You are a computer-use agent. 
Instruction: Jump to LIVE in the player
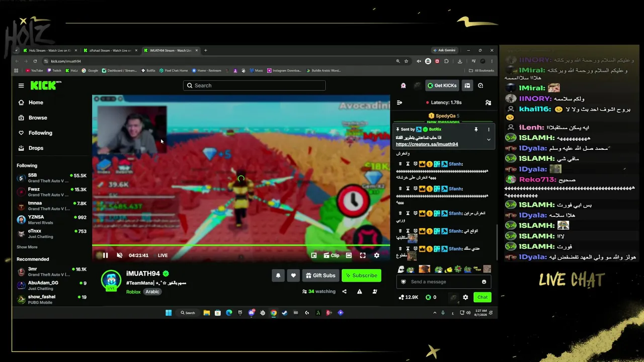163,255
